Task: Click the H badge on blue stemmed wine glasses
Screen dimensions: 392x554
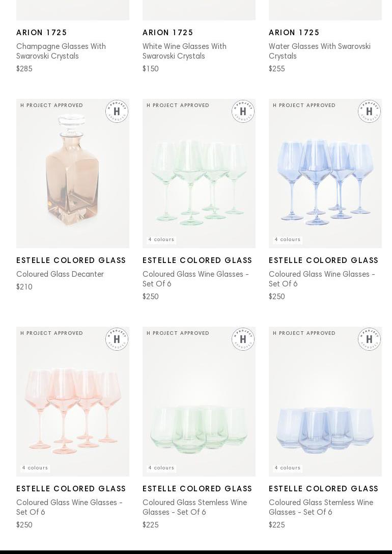Action: coord(369,112)
